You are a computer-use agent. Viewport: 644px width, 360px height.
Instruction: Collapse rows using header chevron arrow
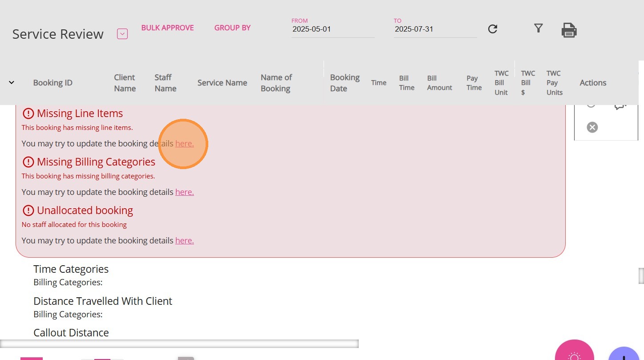tap(12, 82)
